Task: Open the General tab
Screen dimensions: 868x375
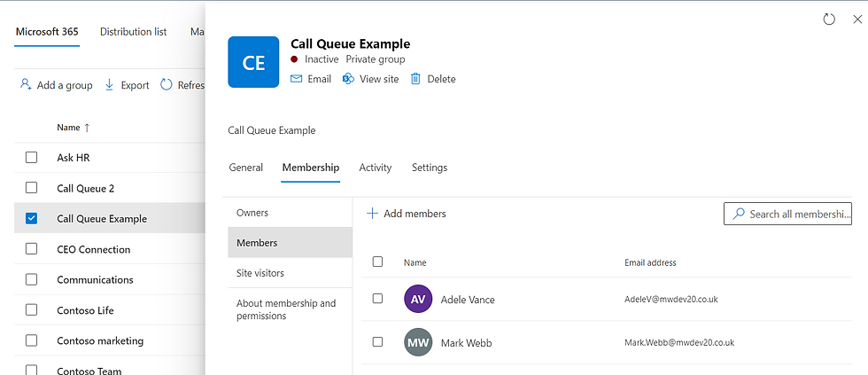Action: (x=246, y=168)
